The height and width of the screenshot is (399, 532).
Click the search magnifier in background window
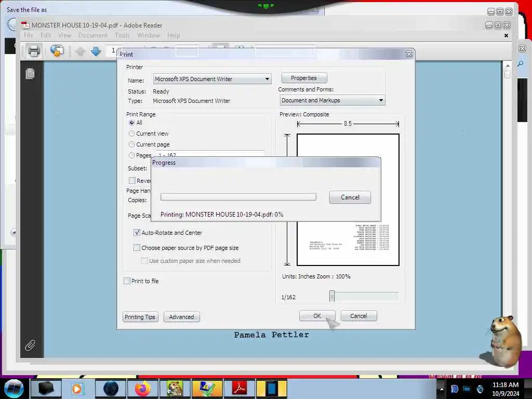tap(521, 63)
